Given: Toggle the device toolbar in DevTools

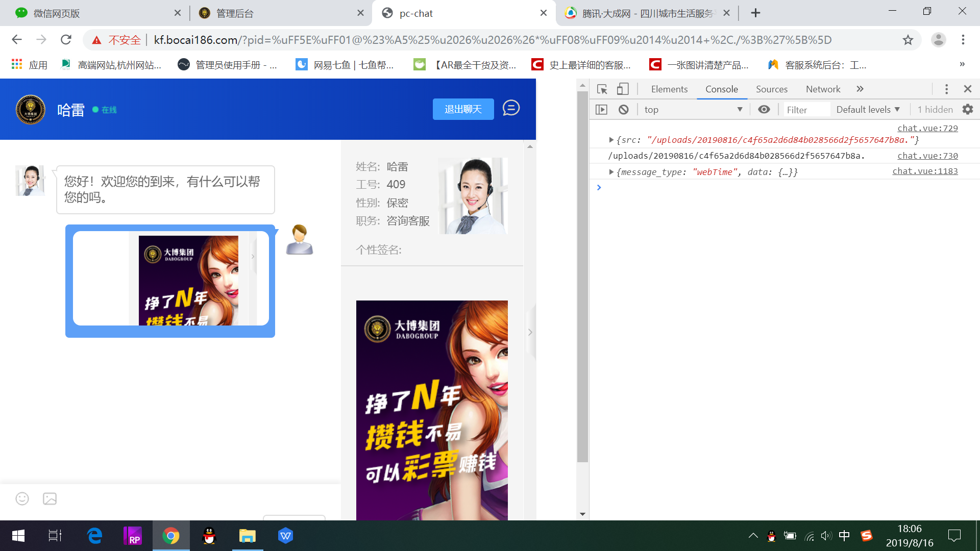Looking at the screenshot, I should [622, 89].
